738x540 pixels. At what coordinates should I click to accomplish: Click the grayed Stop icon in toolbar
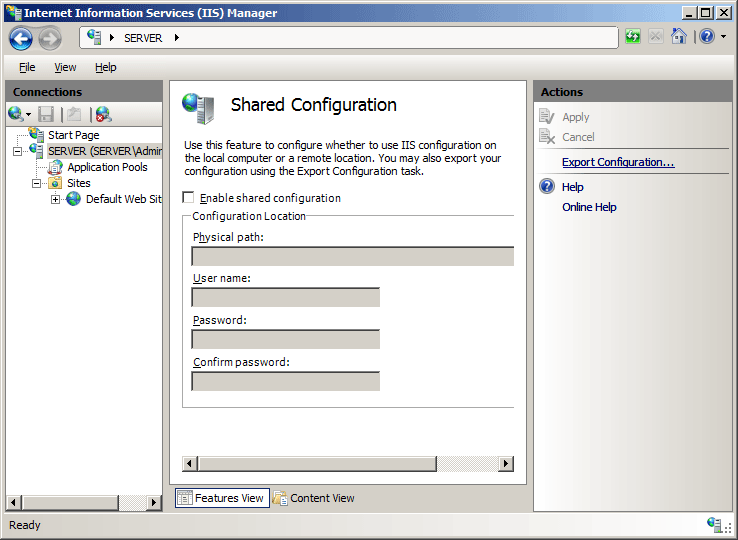coord(655,36)
